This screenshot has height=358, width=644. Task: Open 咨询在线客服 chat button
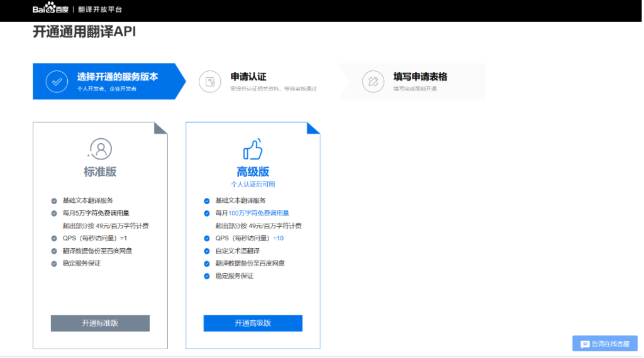605,344
